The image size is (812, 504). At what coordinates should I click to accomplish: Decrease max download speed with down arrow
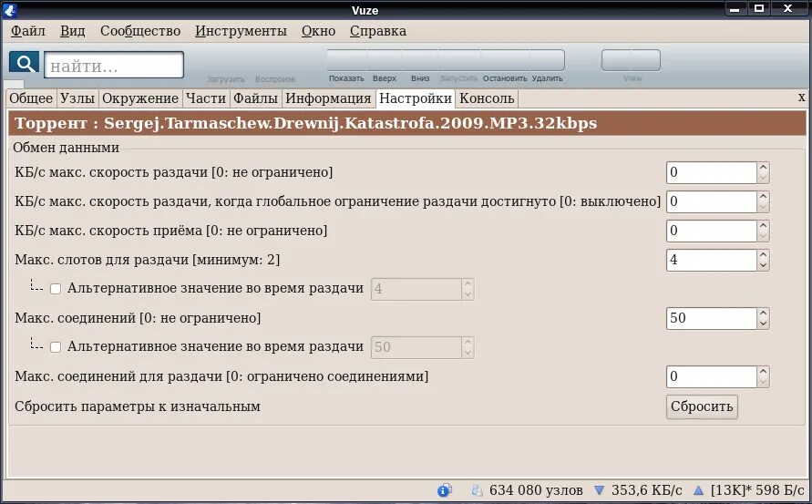click(x=763, y=236)
